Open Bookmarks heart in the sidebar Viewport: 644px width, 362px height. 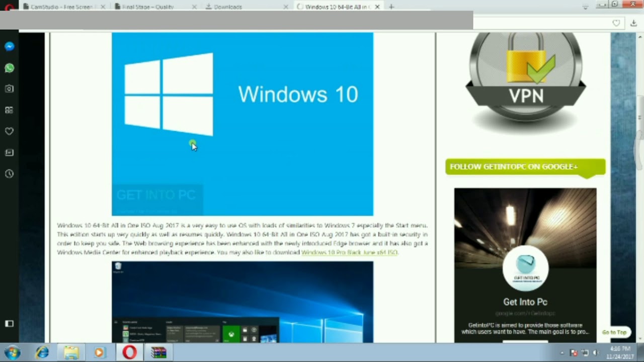[9, 131]
